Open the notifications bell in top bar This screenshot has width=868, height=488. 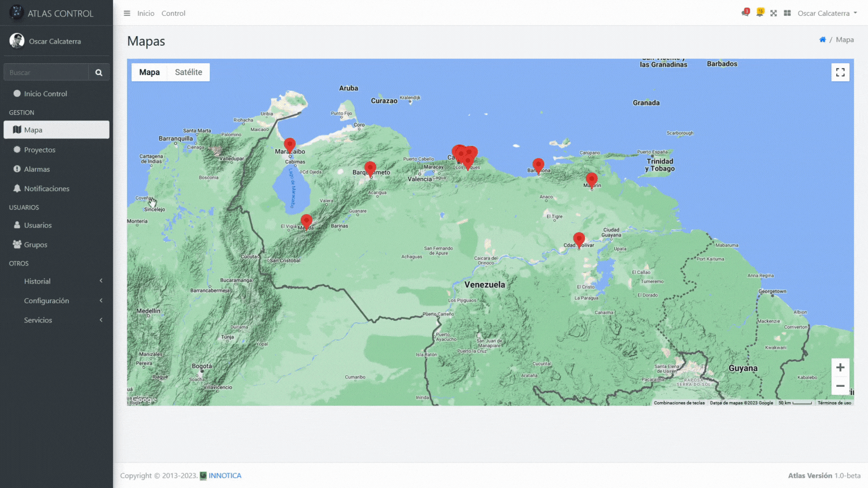759,13
